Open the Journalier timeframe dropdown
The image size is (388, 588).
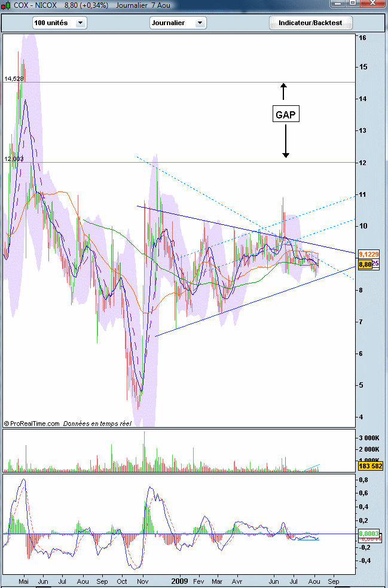coord(178,23)
